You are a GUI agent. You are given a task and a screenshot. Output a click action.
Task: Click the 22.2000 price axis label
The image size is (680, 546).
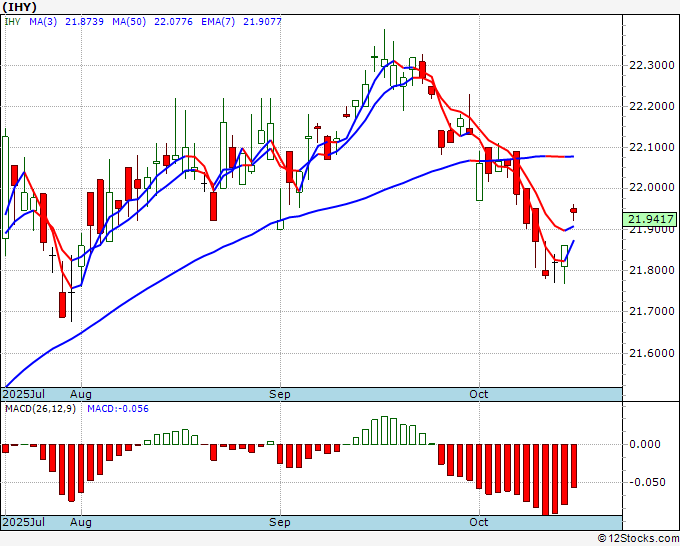651,106
